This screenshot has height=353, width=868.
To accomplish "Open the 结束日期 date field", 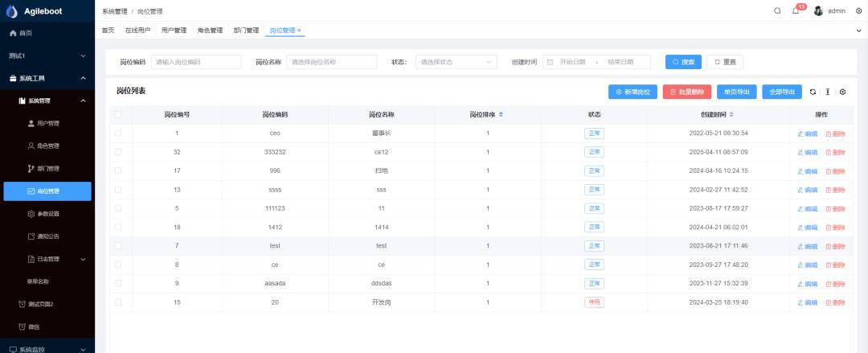I will coord(620,62).
